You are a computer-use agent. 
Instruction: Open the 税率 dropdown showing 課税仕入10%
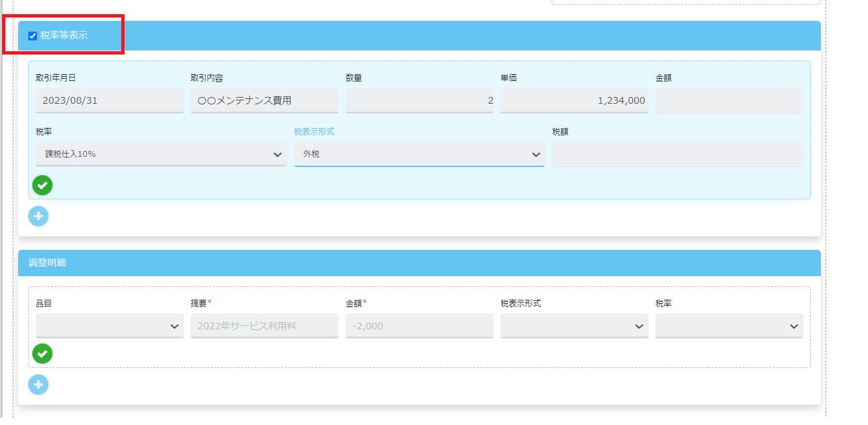[x=161, y=154]
